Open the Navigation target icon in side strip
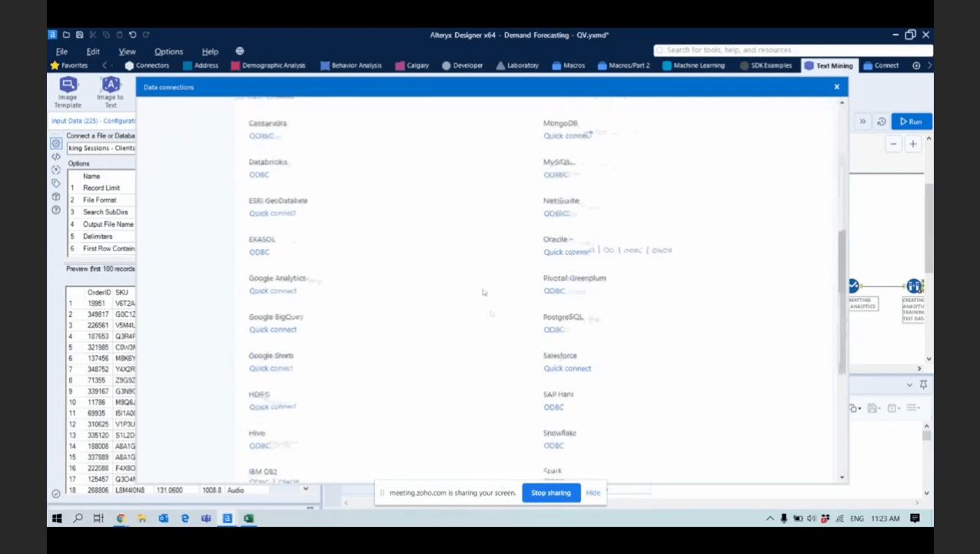The width and height of the screenshot is (980, 554). point(56,170)
